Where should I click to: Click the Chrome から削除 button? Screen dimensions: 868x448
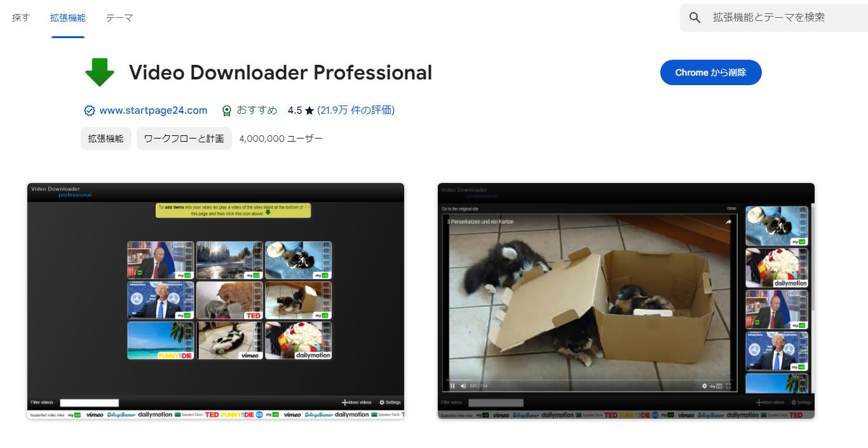point(710,72)
